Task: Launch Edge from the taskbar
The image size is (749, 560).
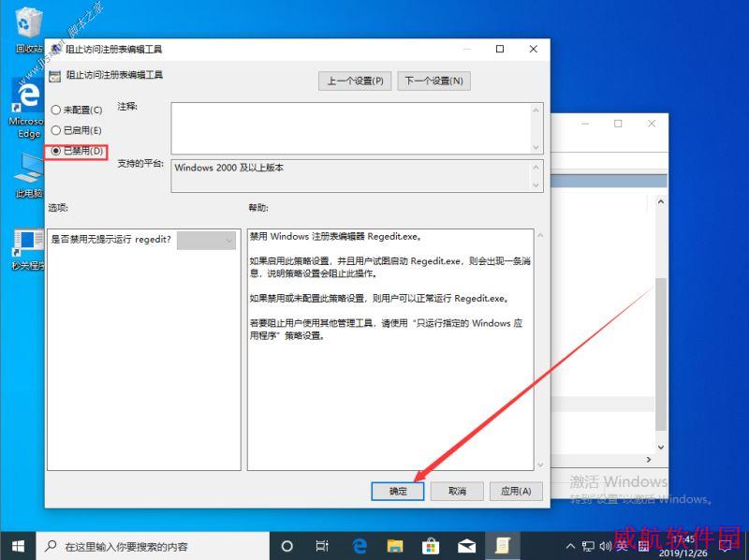Action: [359, 546]
